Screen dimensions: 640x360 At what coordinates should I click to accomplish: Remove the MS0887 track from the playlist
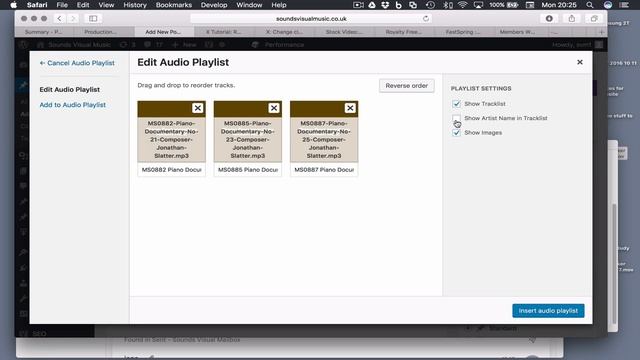[350, 108]
